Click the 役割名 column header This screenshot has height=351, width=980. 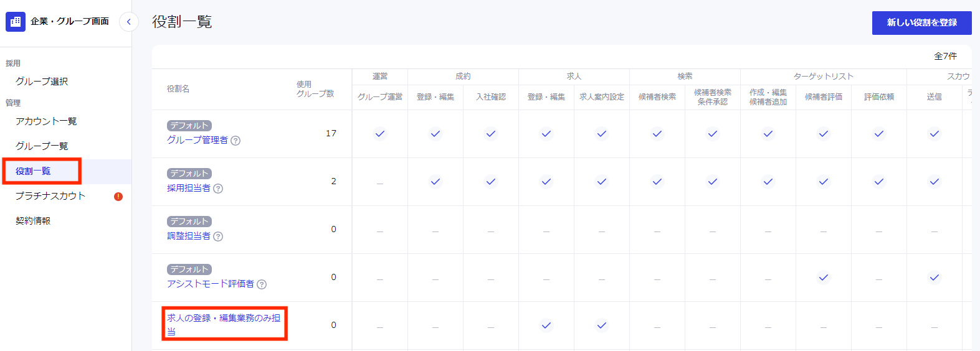point(178,89)
